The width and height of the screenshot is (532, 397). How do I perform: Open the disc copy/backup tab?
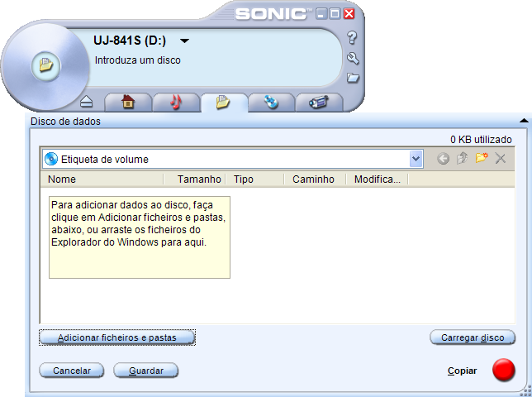pos(272,103)
